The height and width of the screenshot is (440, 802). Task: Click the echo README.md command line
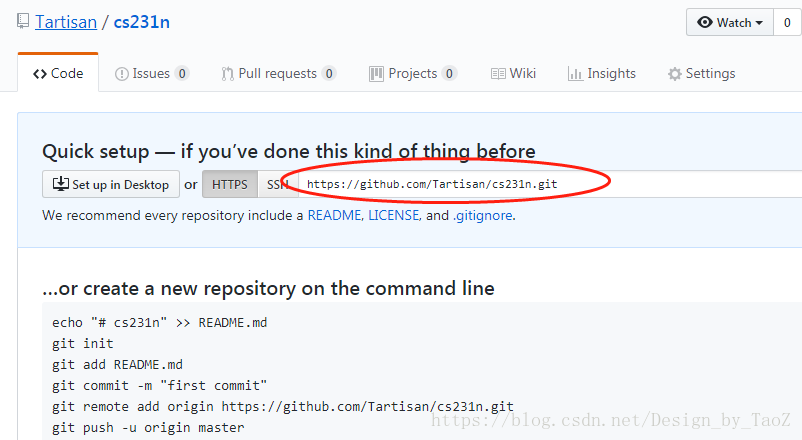coord(160,323)
